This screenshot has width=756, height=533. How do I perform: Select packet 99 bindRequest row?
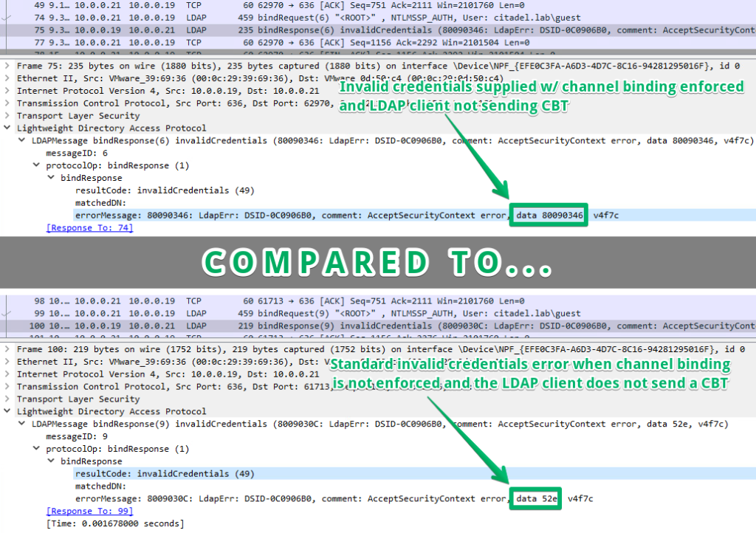[x=221, y=313]
